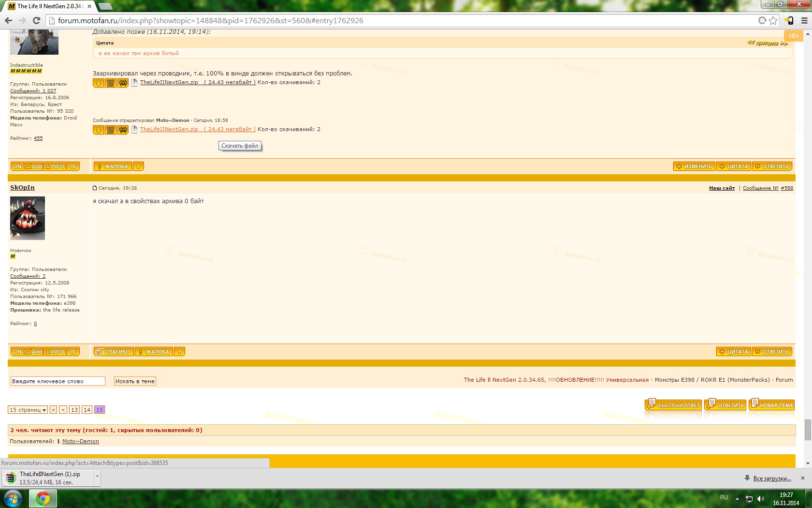Open the 15 страниц page dropdown
The height and width of the screenshot is (508, 812).
point(28,410)
